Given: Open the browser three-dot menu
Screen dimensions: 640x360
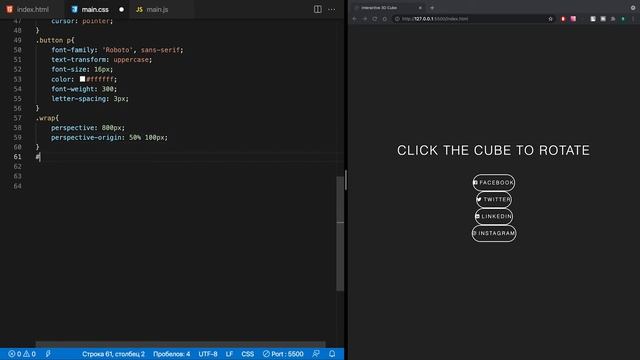Looking at the screenshot, I should 633,19.
